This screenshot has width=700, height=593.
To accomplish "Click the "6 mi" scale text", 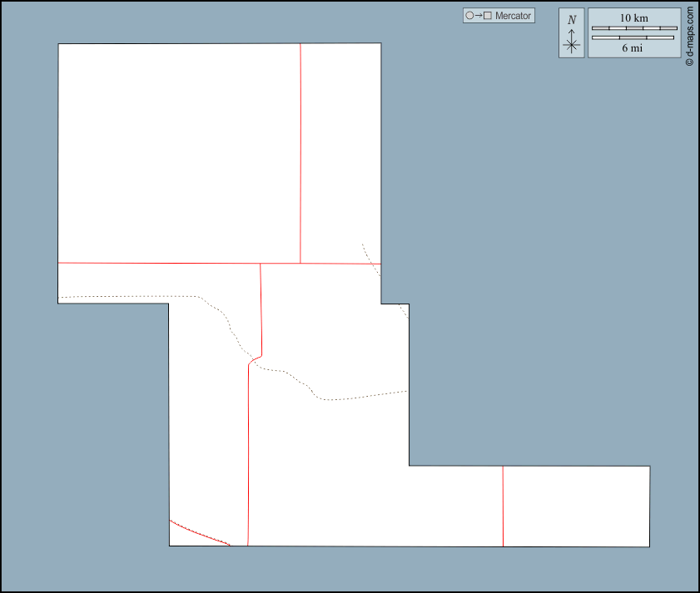I will point(633,47).
